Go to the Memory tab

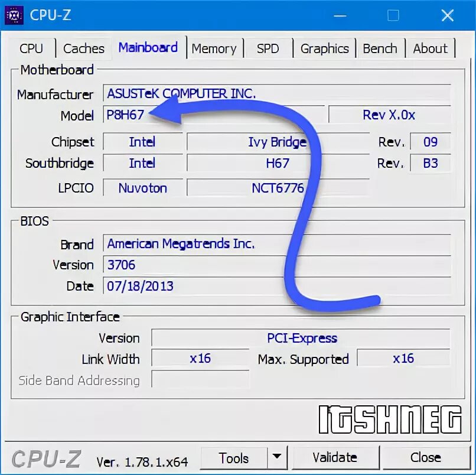(214, 48)
